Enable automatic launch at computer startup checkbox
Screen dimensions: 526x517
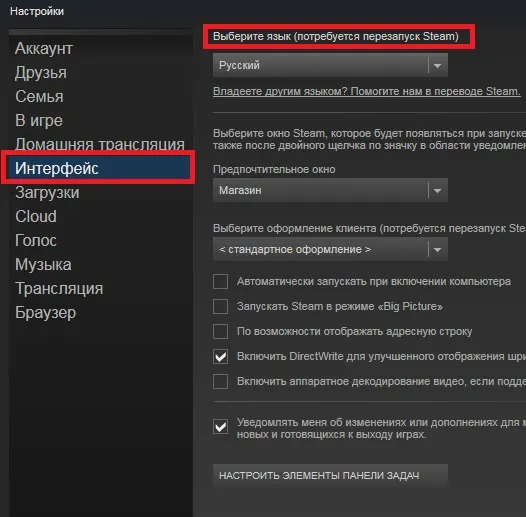tap(220, 281)
